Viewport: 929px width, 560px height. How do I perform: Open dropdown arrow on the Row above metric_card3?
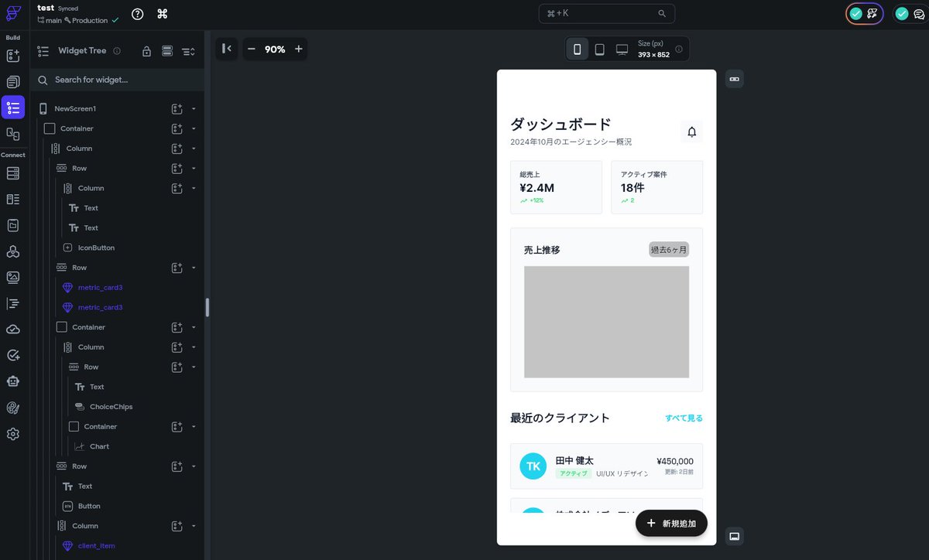(x=194, y=268)
